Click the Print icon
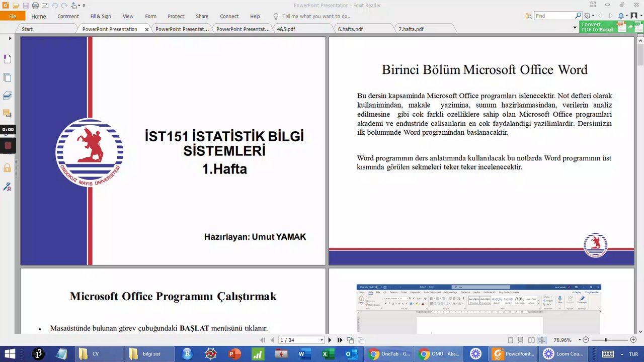This screenshot has height=362, width=644. coord(35,6)
